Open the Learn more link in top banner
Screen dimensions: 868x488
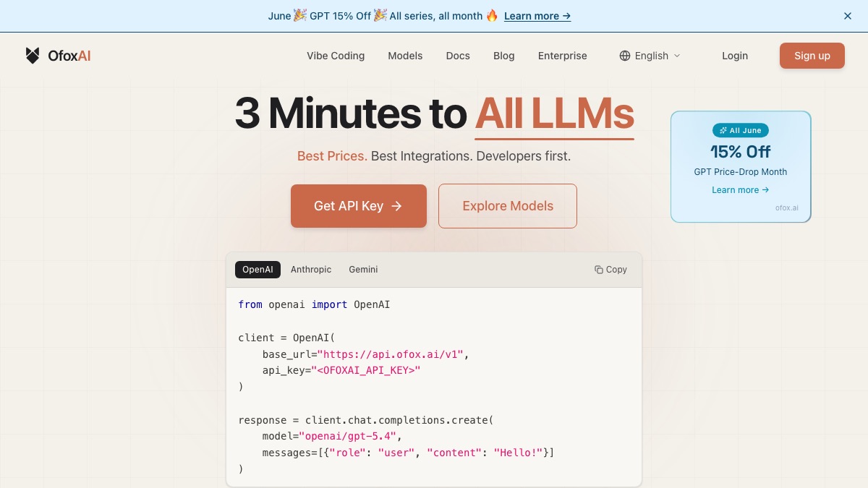pyautogui.click(x=537, y=16)
